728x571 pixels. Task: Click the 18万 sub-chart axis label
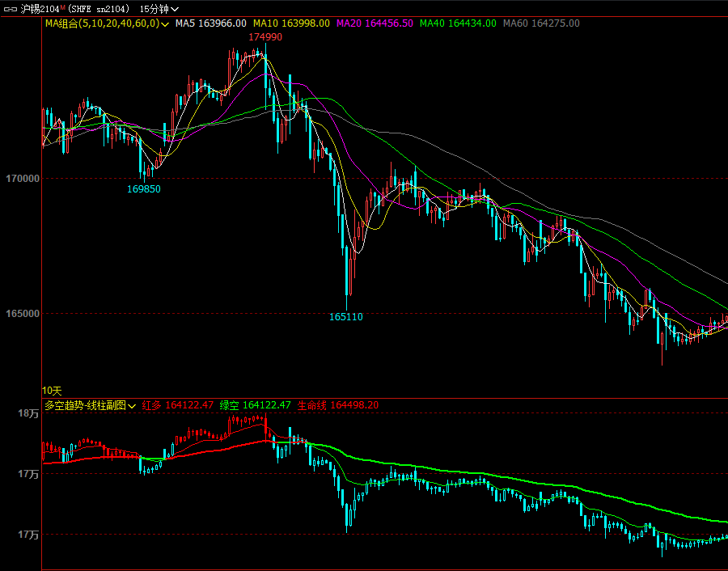click(28, 413)
